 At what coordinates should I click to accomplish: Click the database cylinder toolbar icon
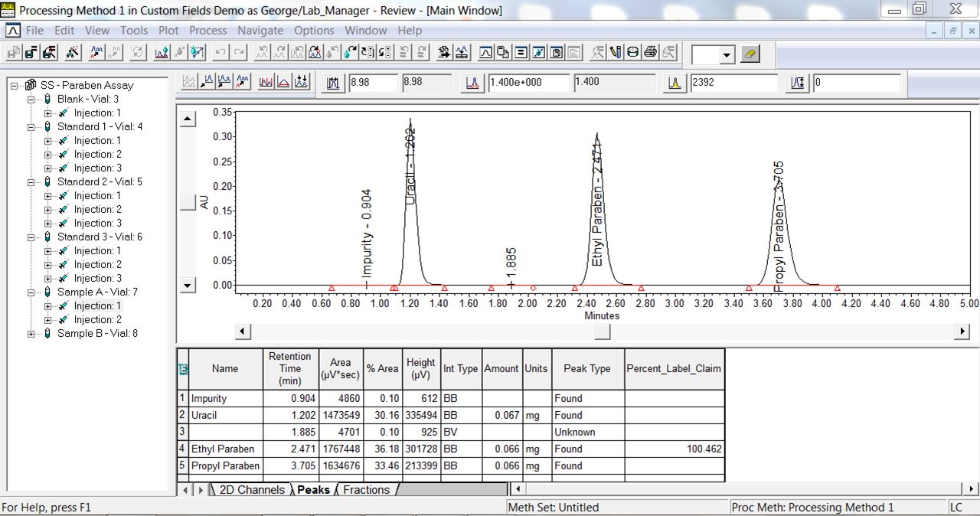pos(632,53)
